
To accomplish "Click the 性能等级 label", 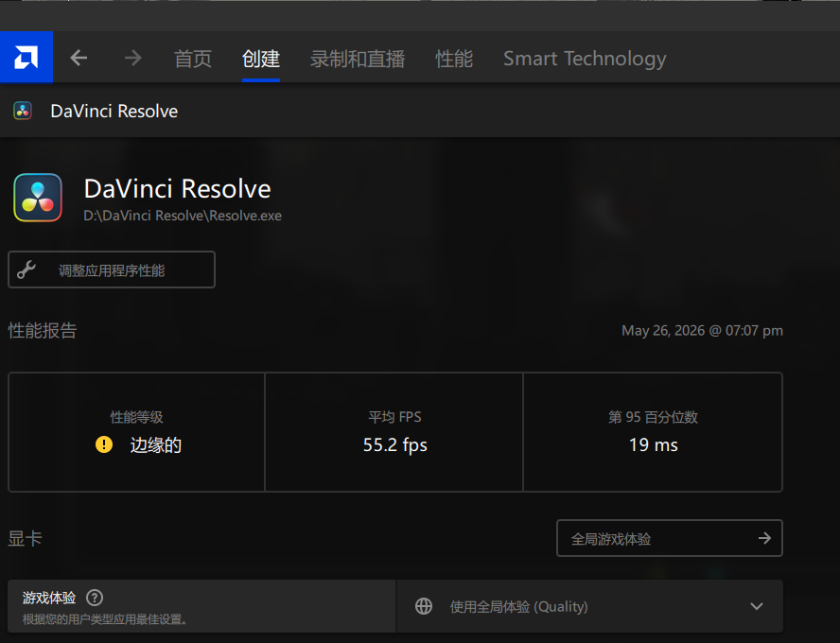I will tap(136, 416).
